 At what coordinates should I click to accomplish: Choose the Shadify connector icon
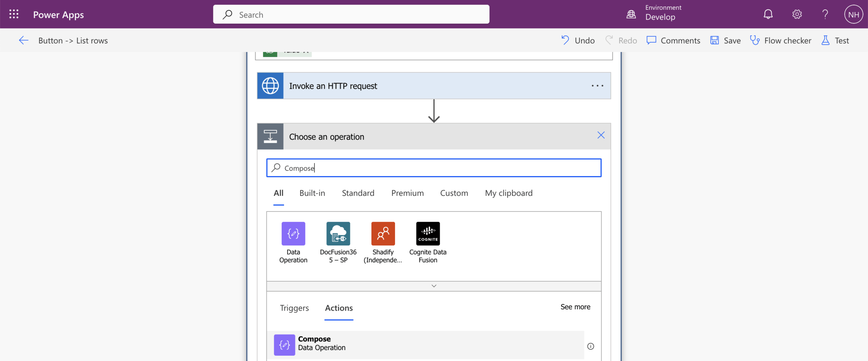click(x=383, y=234)
